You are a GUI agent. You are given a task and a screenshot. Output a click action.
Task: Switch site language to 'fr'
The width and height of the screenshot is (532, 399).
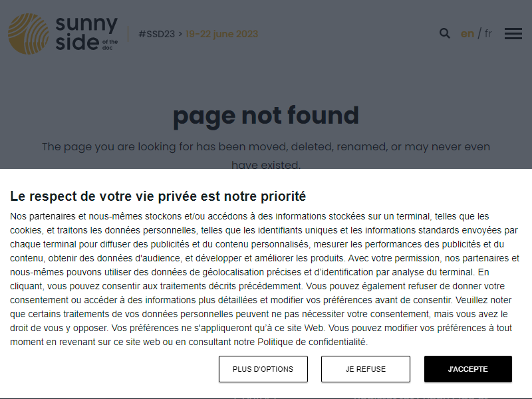(x=488, y=34)
